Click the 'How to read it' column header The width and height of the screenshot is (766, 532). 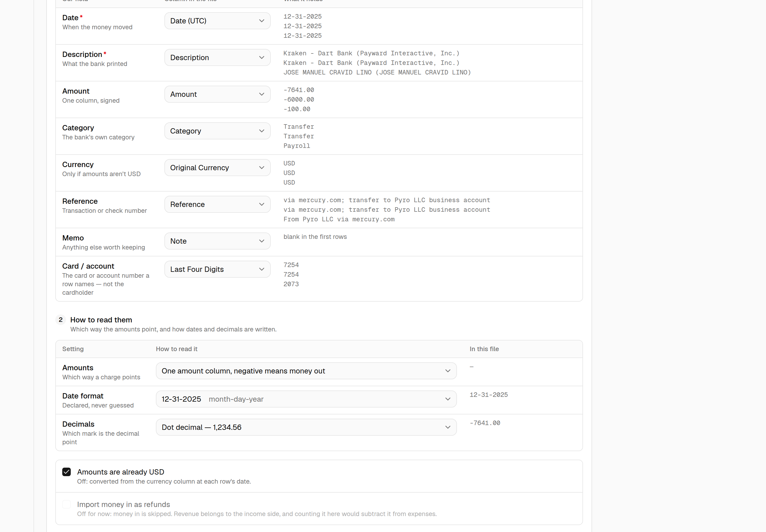[177, 349]
